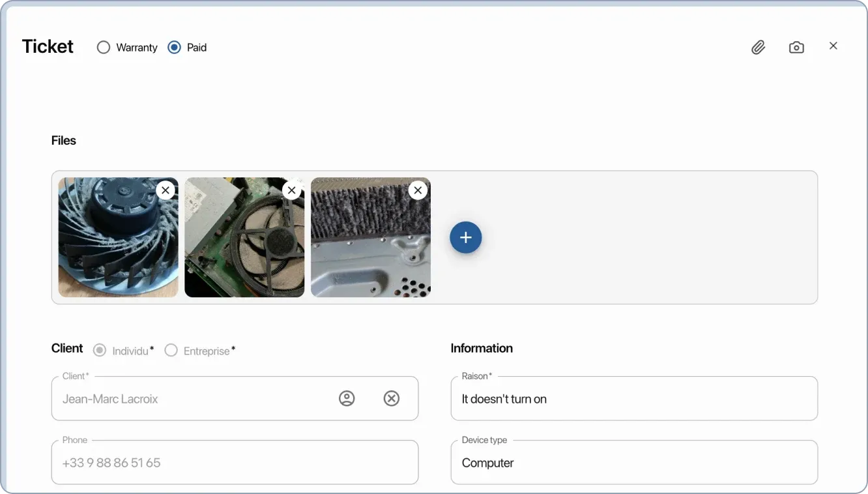
Task: Edit the Phone number field
Action: [x=235, y=462]
